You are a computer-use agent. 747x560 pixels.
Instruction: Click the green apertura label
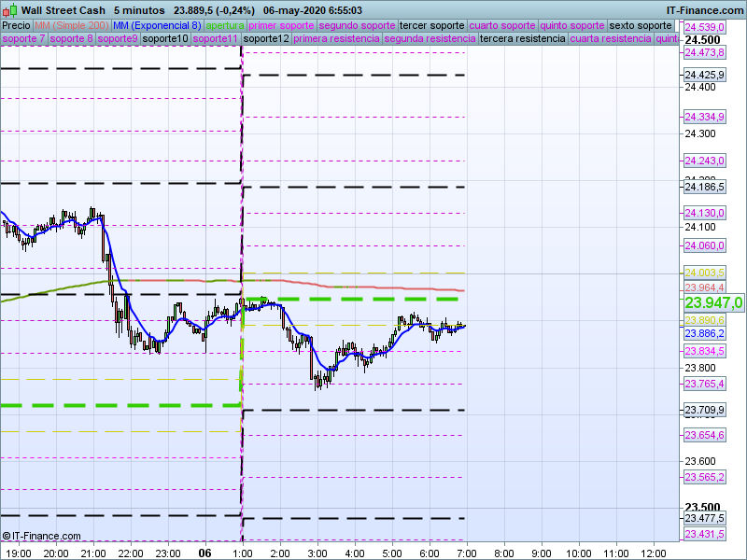coord(225,25)
